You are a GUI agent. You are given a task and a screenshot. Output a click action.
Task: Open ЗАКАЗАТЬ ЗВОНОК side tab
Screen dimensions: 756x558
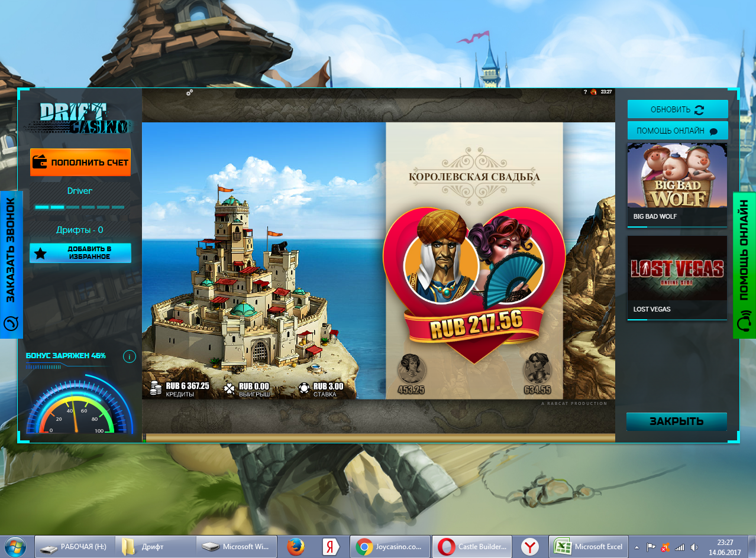coord(11,265)
